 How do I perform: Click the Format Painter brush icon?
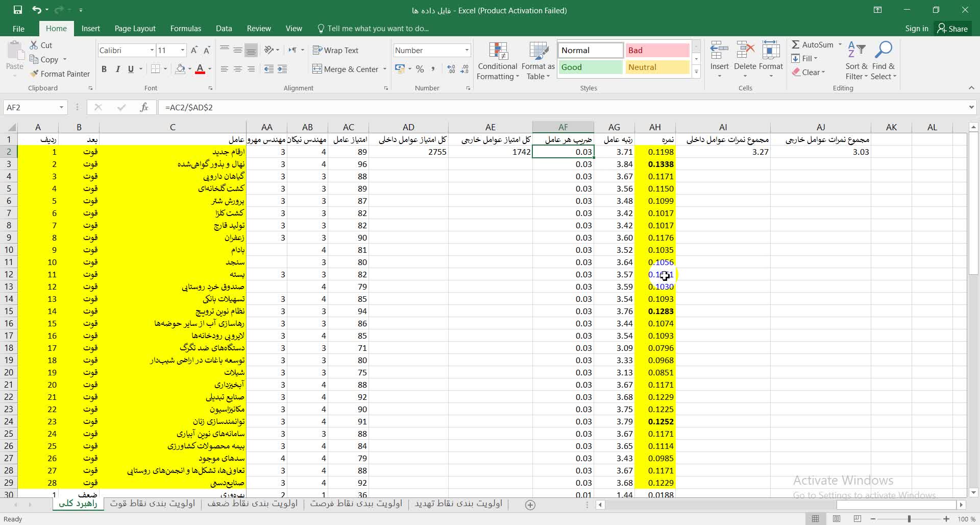pyautogui.click(x=34, y=74)
